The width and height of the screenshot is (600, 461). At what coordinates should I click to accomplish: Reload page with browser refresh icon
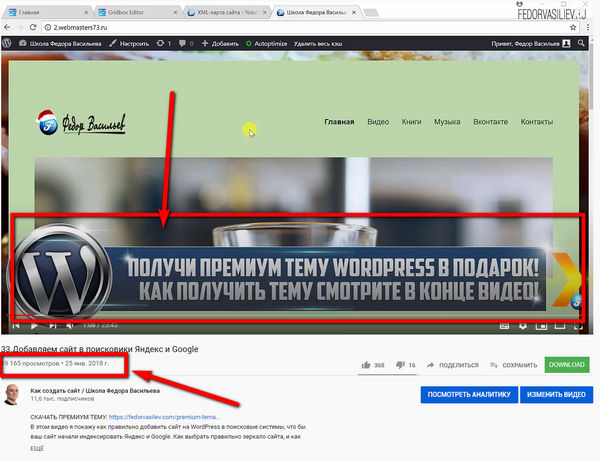(33, 27)
